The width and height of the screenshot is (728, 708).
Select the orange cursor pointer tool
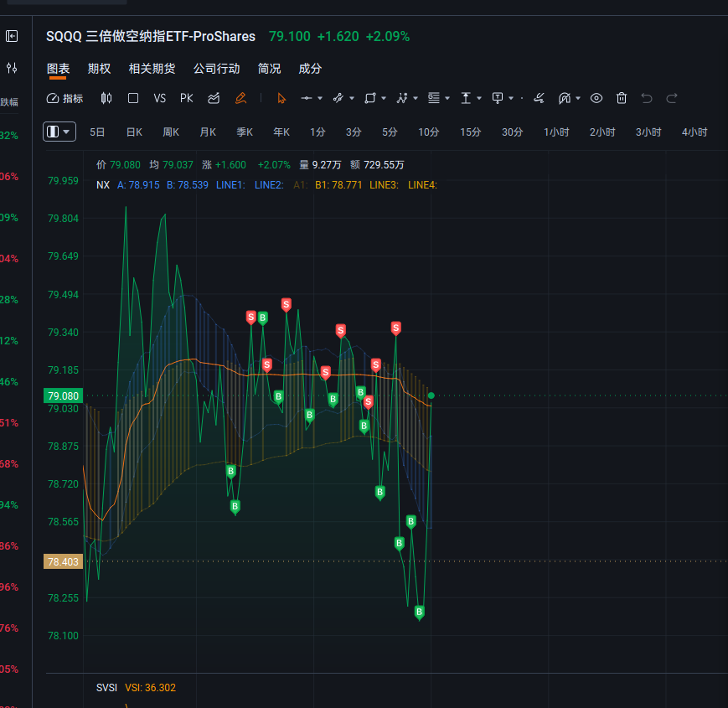[281, 98]
